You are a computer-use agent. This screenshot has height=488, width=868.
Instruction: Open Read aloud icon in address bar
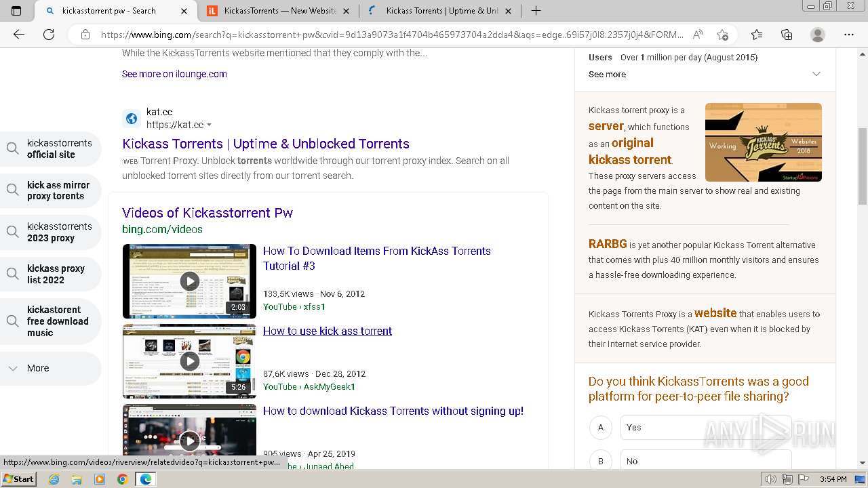[x=698, y=35]
